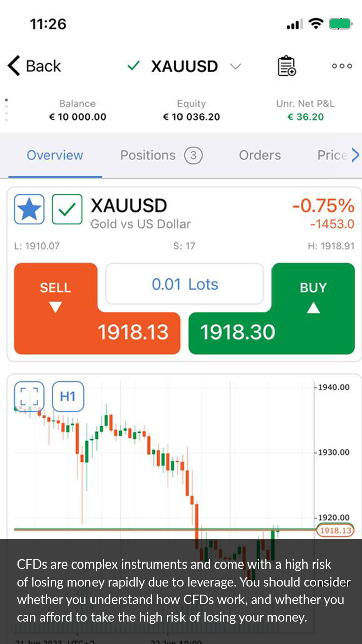Switch to the Orders tab
Image resolution: width=362 pixels, height=644 pixels.
tap(259, 155)
